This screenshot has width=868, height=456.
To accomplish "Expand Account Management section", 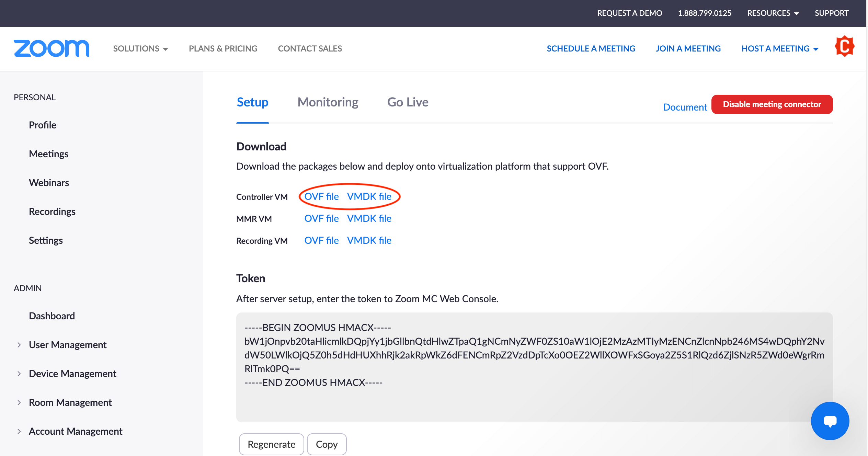I will (x=19, y=431).
